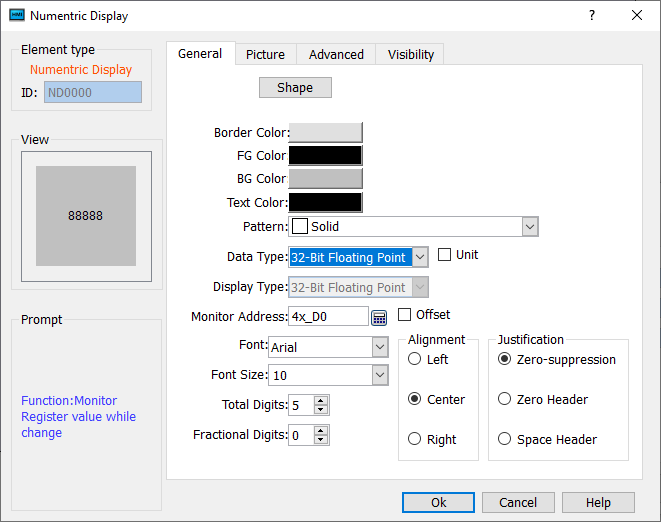This screenshot has width=661, height=522.
Task: Switch to the Picture tab
Action: 265,55
